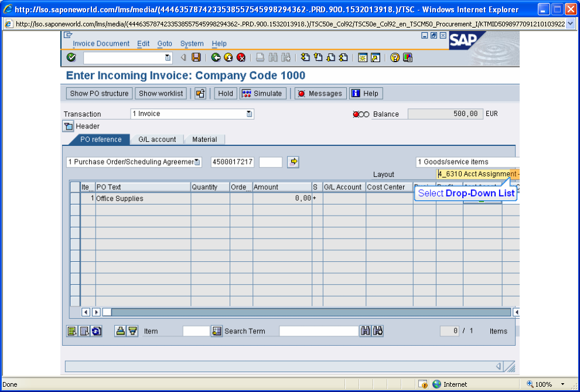The height and width of the screenshot is (392, 580).
Task: Click the Messages button
Action: [320, 94]
